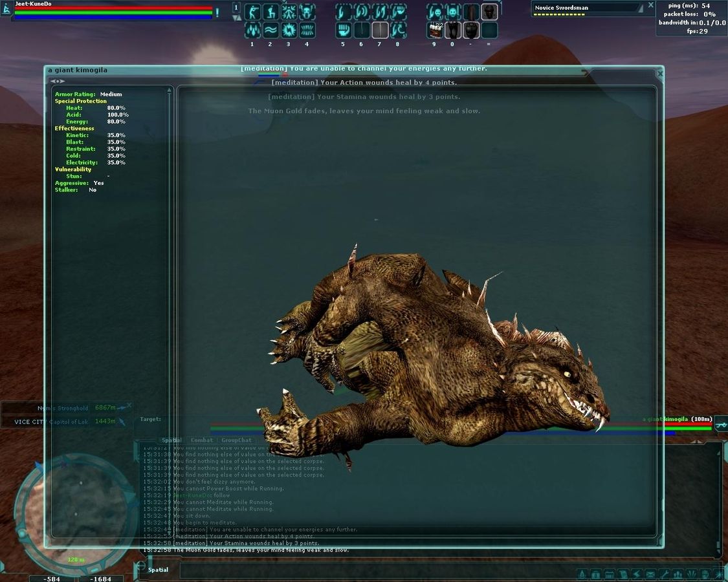
Task: Click the shooting stance ability in hotbar
Action: click(252, 12)
